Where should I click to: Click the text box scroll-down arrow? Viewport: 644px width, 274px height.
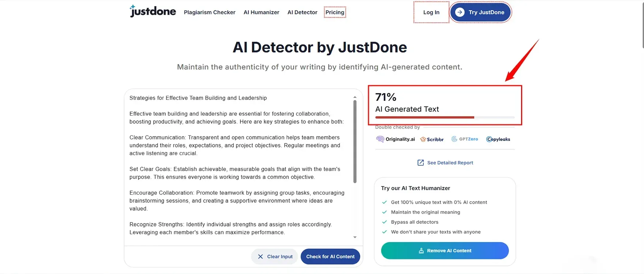pos(355,237)
